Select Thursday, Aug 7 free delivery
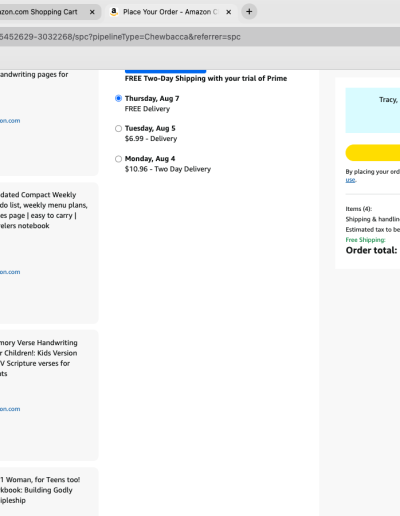Viewport: 400px width, 516px height. pyautogui.click(x=118, y=98)
